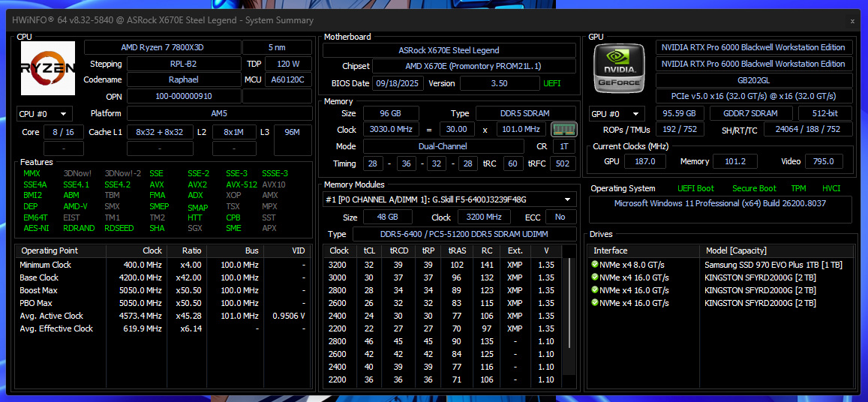Click the DDR5-6400 module type field
The image size is (868, 402).
pos(464,234)
